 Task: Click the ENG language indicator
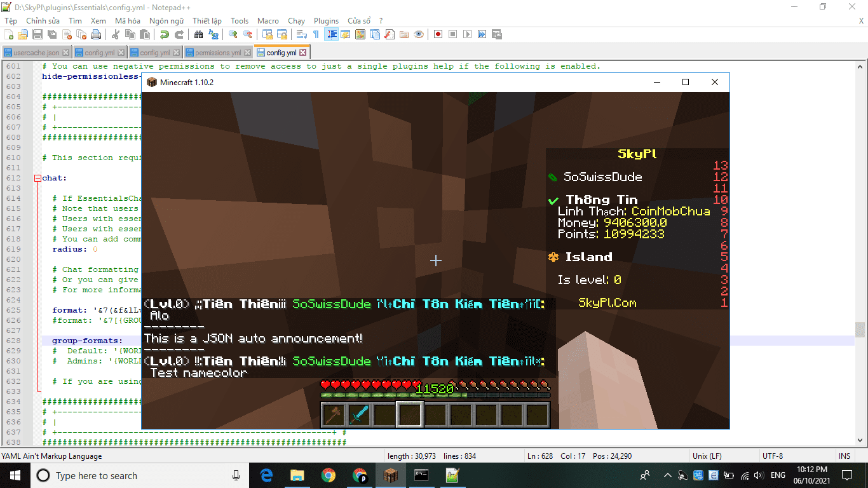click(x=778, y=475)
